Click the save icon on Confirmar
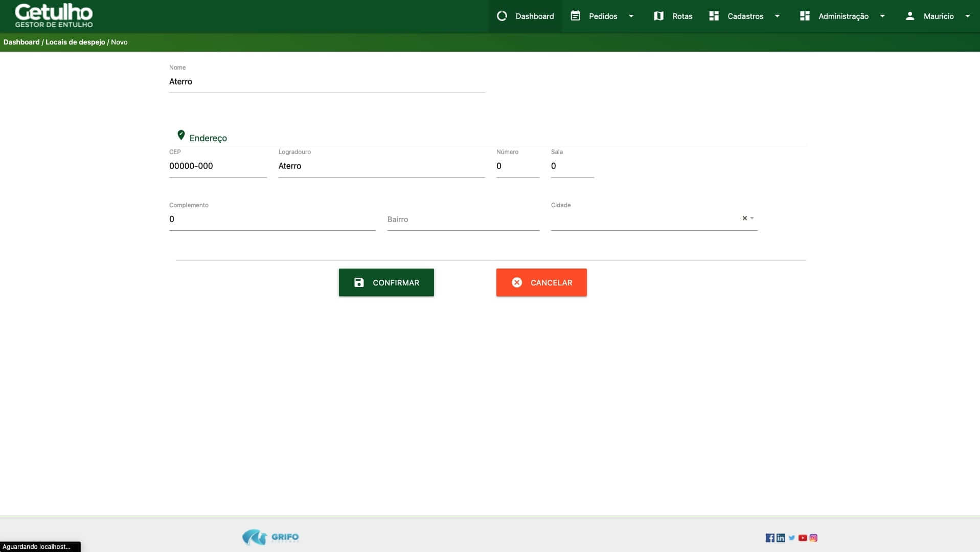The width and height of the screenshot is (980, 552). coord(359,282)
